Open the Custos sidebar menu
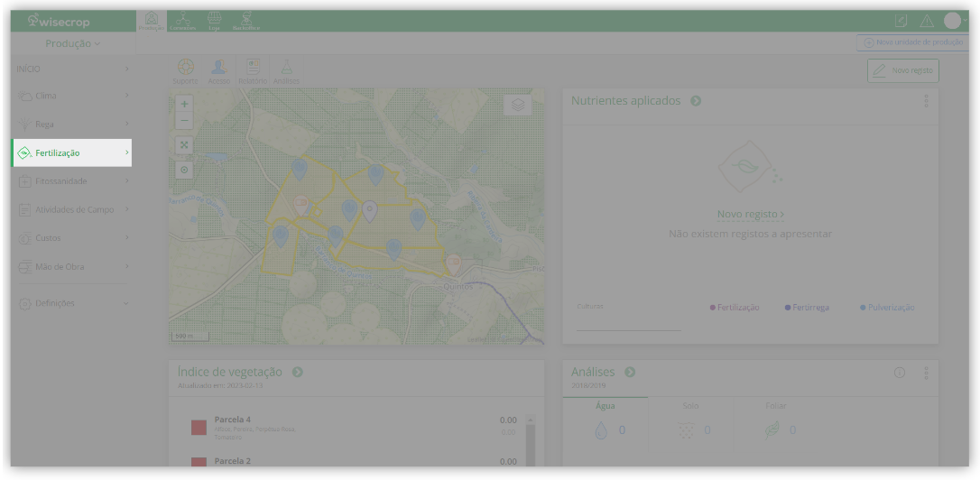Viewport: 980px width, 480px height. [72, 238]
